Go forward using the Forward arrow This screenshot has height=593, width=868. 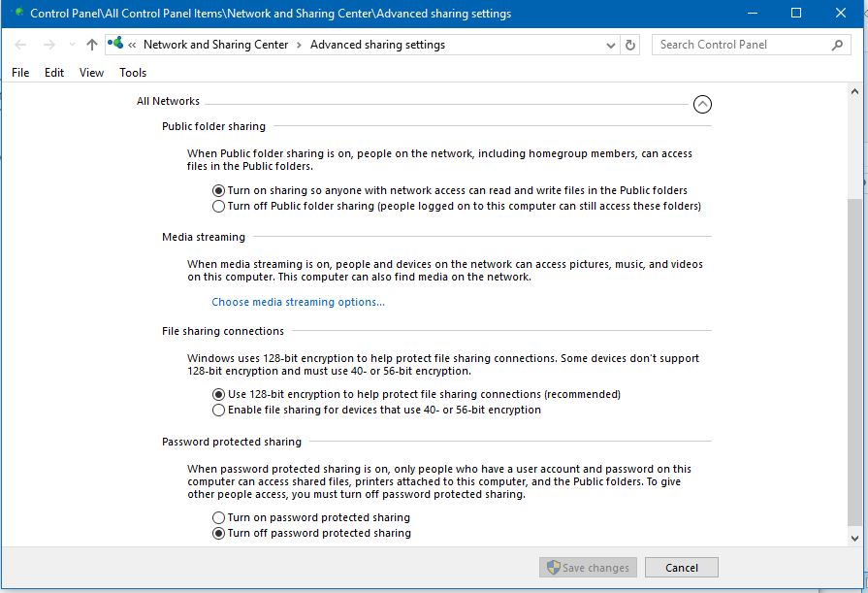(x=49, y=45)
